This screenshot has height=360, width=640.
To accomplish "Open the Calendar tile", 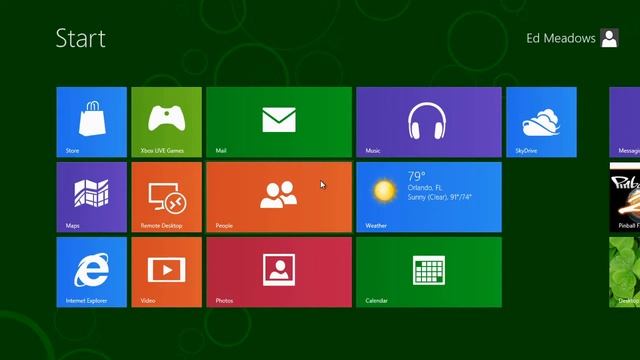I will [429, 272].
